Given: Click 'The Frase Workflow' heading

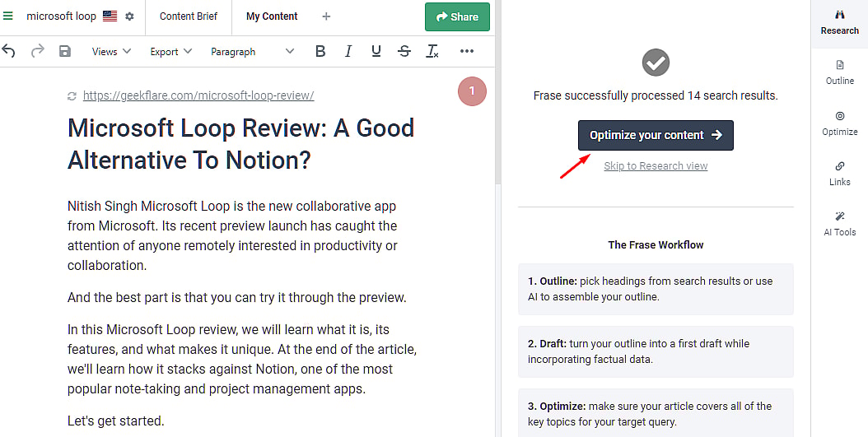Looking at the screenshot, I should coord(656,244).
